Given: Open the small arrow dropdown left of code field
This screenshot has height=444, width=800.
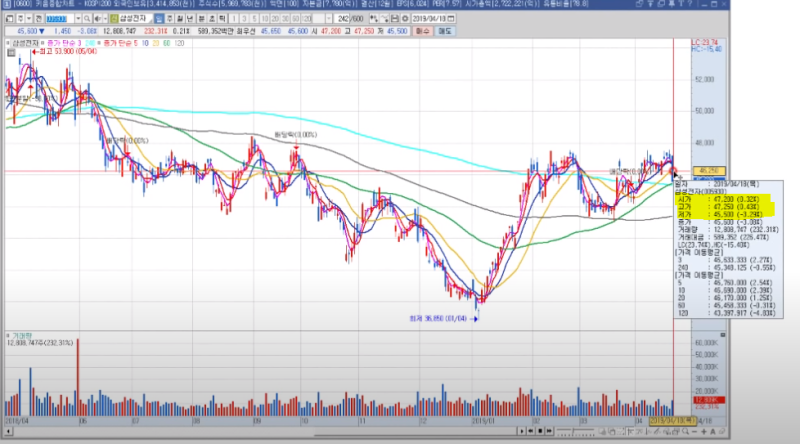Looking at the screenshot, I should pos(29,18).
